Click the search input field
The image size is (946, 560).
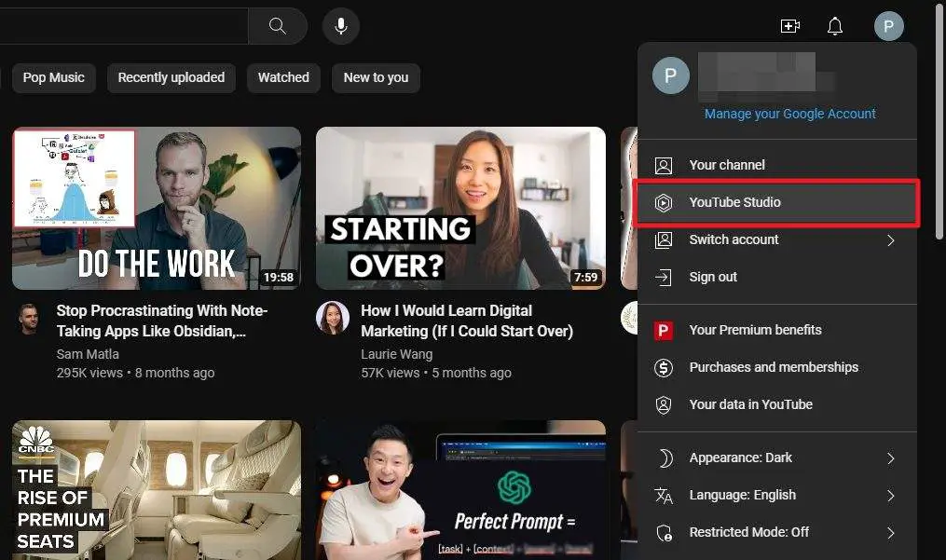(124, 26)
